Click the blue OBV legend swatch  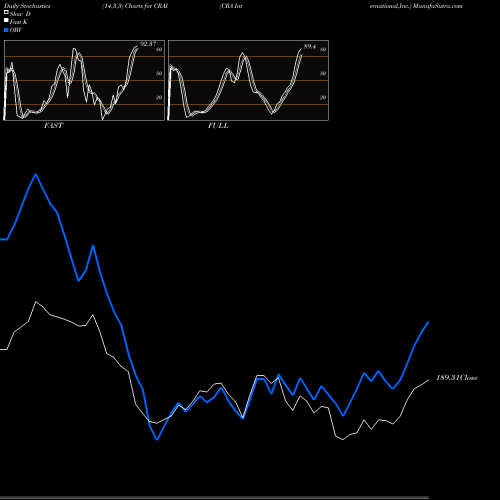(6, 30)
